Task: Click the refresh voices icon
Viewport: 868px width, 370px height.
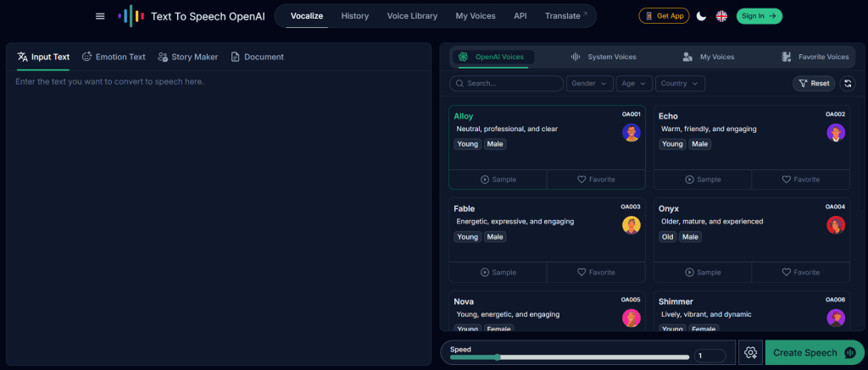Action: 848,84
